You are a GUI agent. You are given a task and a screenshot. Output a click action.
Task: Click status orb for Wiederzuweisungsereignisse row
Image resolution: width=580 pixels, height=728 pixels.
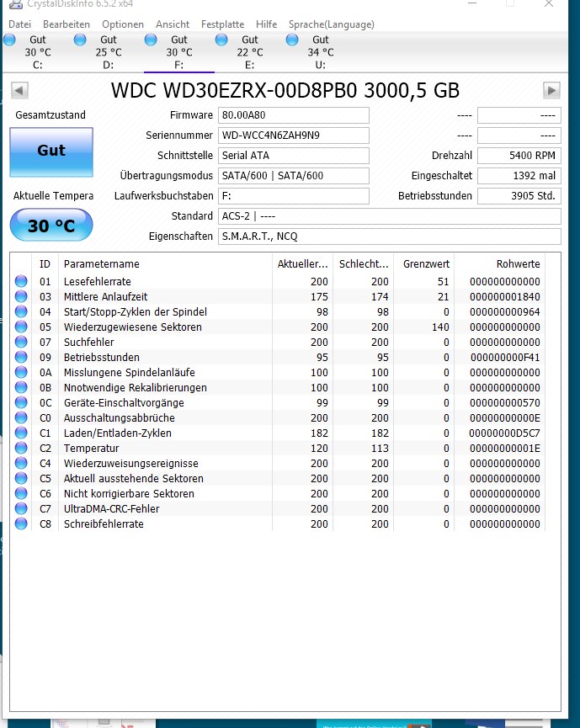(x=21, y=463)
